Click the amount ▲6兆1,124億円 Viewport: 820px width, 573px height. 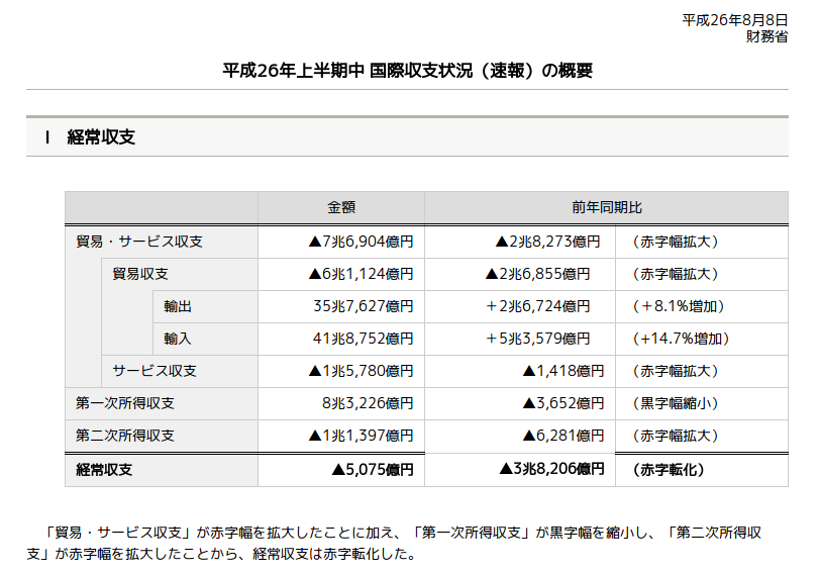coord(361,274)
